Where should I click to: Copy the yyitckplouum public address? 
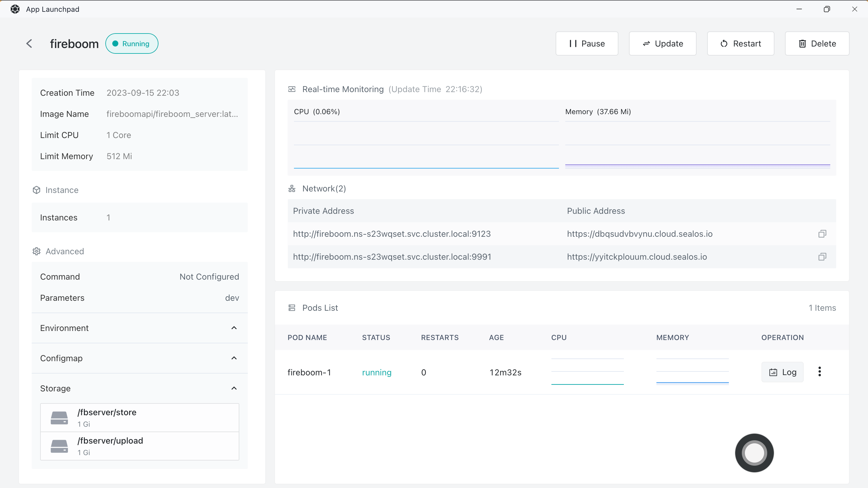pyautogui.click(x=822, y=257)
